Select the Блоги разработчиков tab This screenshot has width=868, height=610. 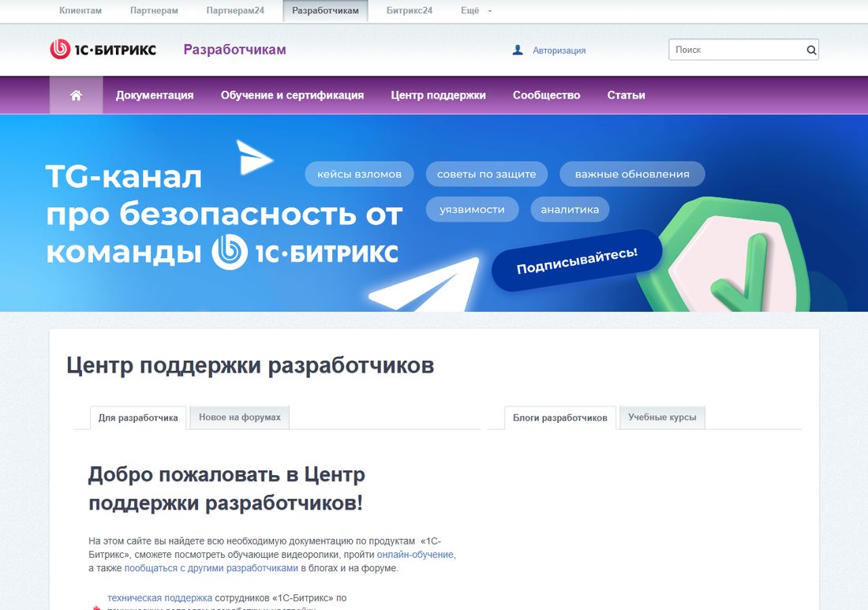[x=560, y=418]
